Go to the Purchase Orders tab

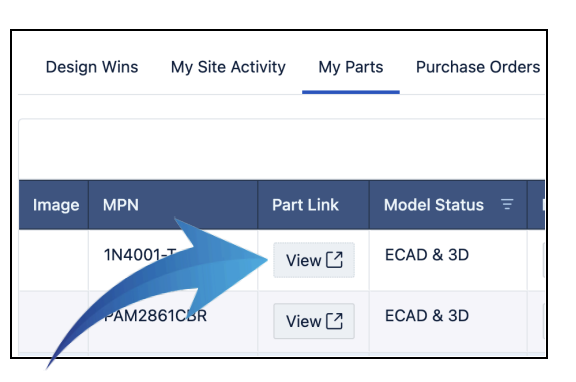[x=478, y=67]
